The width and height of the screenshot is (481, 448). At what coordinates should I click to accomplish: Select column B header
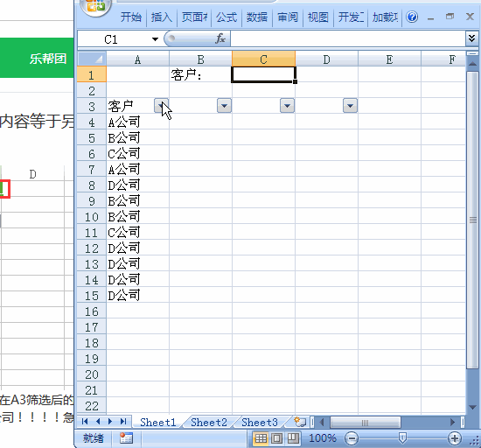(200, 59)
